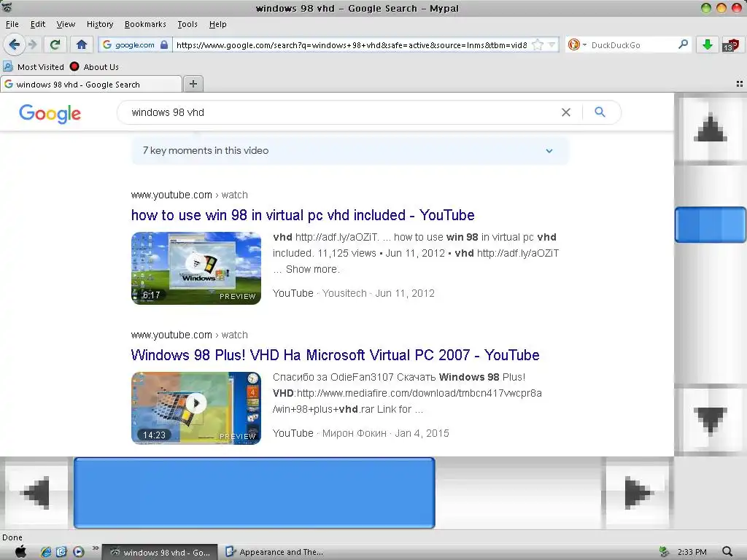Click the browser Forward arrow button
Screen dimensions: 747x560
[x=32, y=44]
